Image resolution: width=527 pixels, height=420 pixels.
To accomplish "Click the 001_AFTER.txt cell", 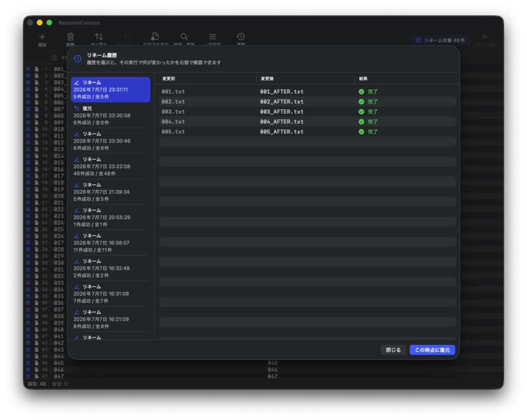I will pos(282,92).
